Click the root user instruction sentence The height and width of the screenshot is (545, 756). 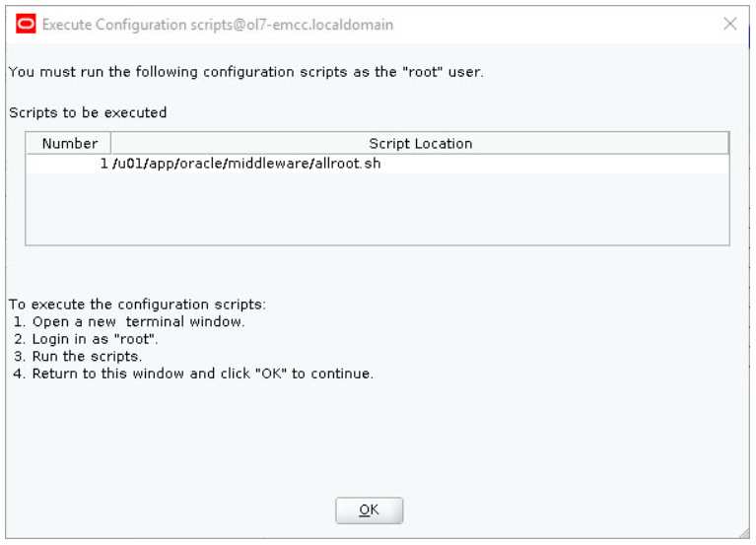[245, 72]
